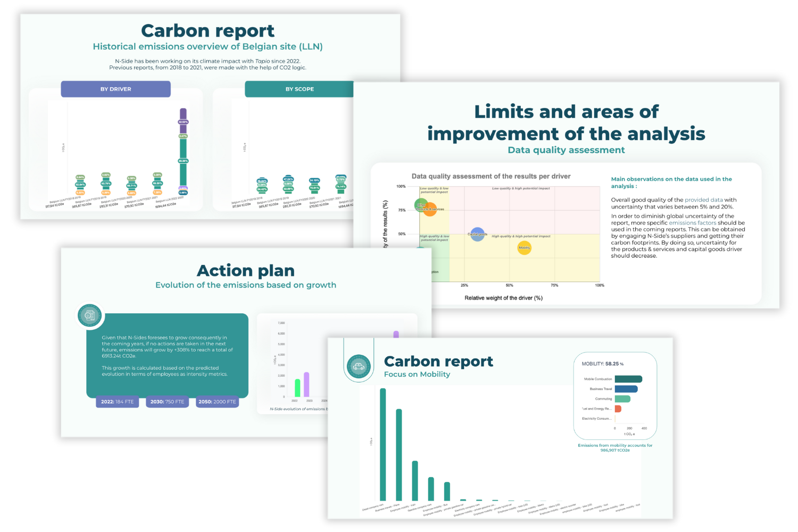798x532 pixels.
Task: Click 'High quality & high potential impact' quadrant label
Action: tap(521, 236)
